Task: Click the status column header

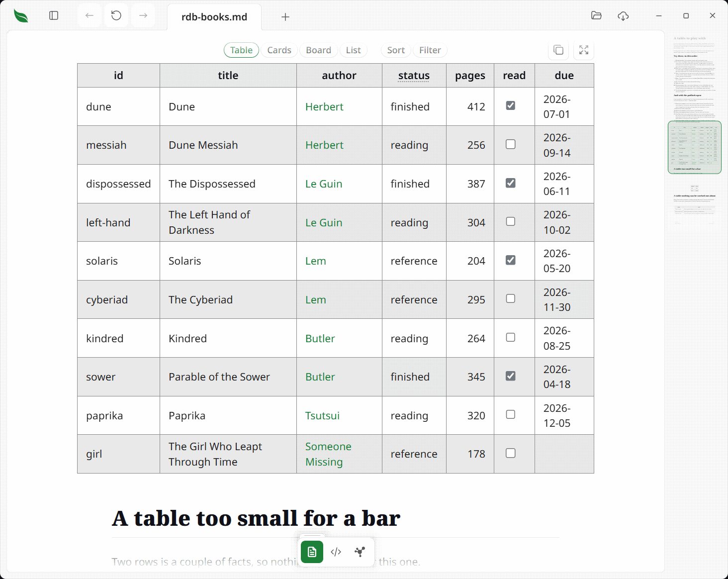Action: [414, 76]
